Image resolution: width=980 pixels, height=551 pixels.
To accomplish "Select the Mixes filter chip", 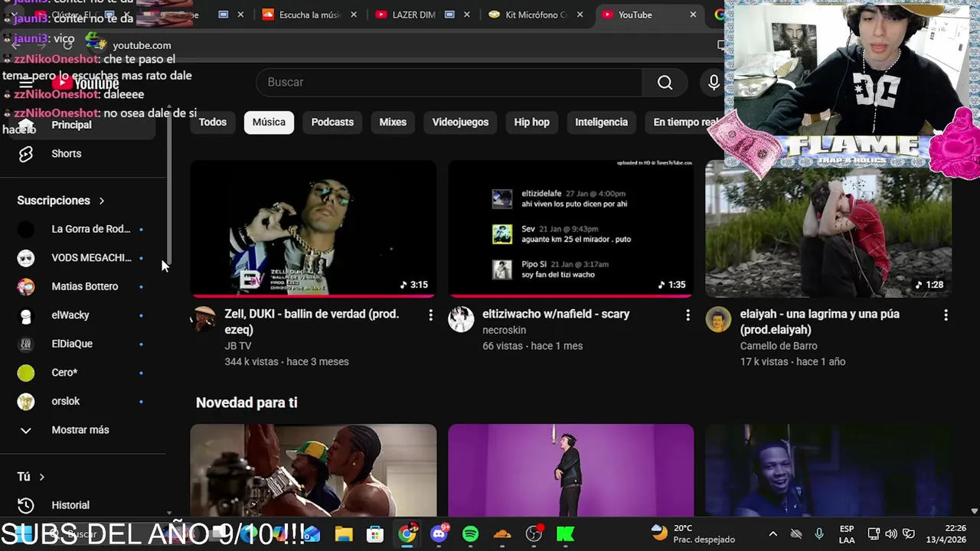I will point(393,122).
